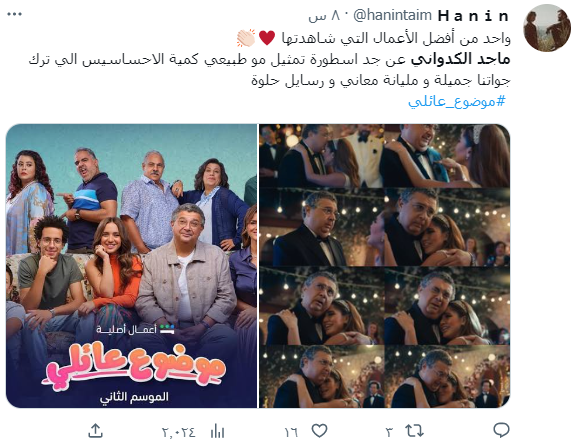View tweet analytics bar chart icon

point(217,431)
